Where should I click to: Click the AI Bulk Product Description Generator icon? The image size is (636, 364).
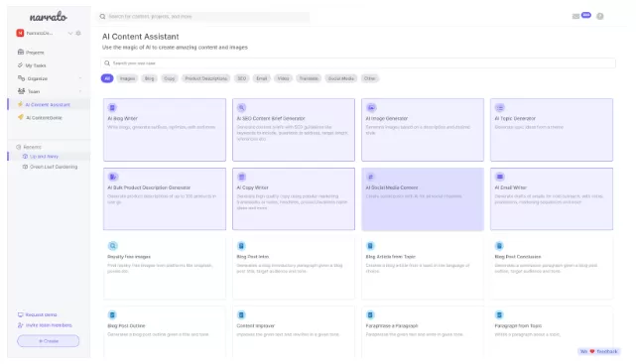[113, 177]
